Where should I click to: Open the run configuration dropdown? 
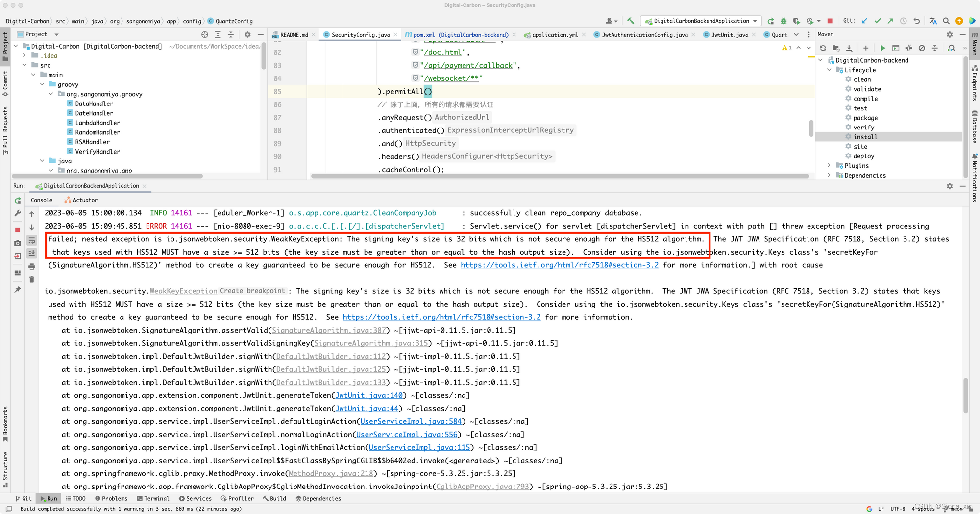coord(701,21)
